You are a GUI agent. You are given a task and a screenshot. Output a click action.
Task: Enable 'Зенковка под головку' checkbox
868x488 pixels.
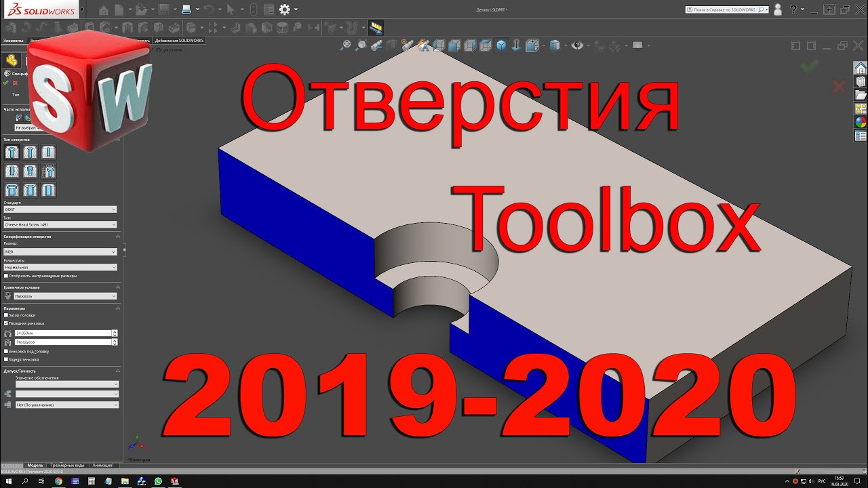(6, 351)
